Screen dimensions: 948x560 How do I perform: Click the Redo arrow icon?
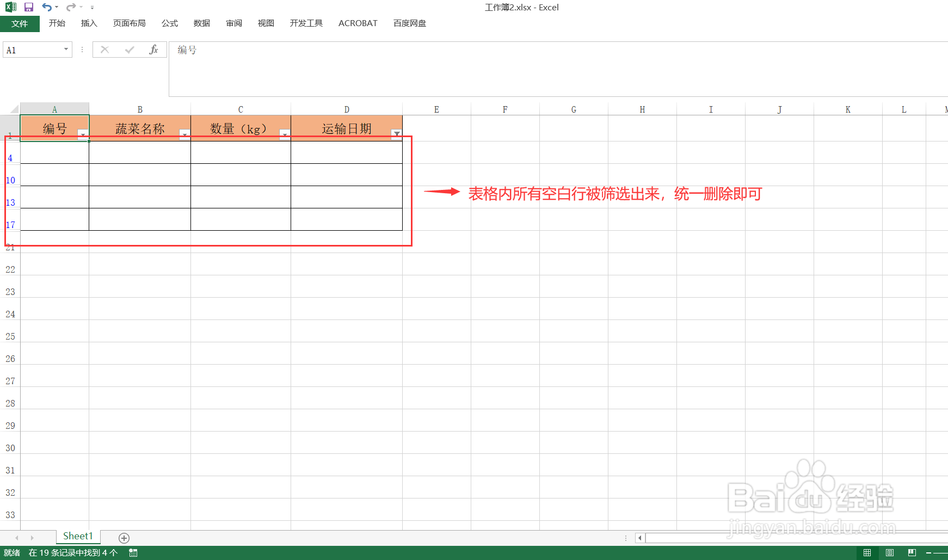(71, 7)
